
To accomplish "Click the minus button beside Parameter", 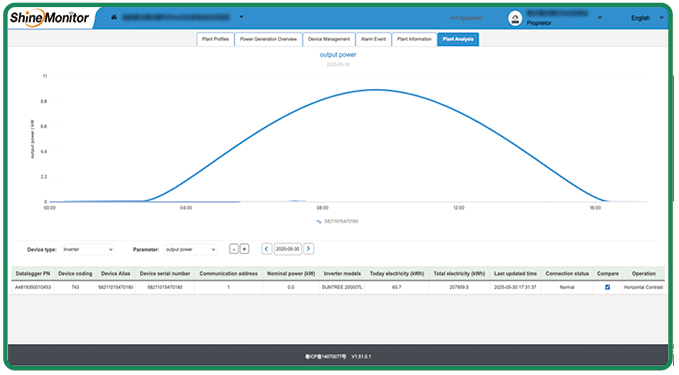I will click(234, 249).
